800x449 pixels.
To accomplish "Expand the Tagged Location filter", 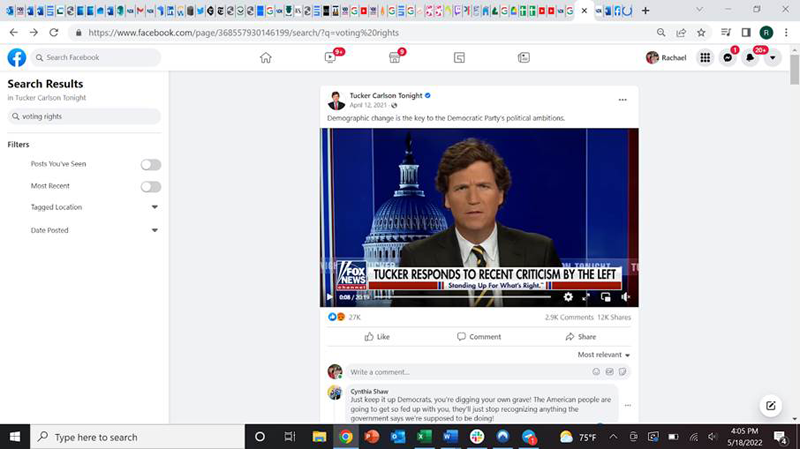I will point(155,207).
